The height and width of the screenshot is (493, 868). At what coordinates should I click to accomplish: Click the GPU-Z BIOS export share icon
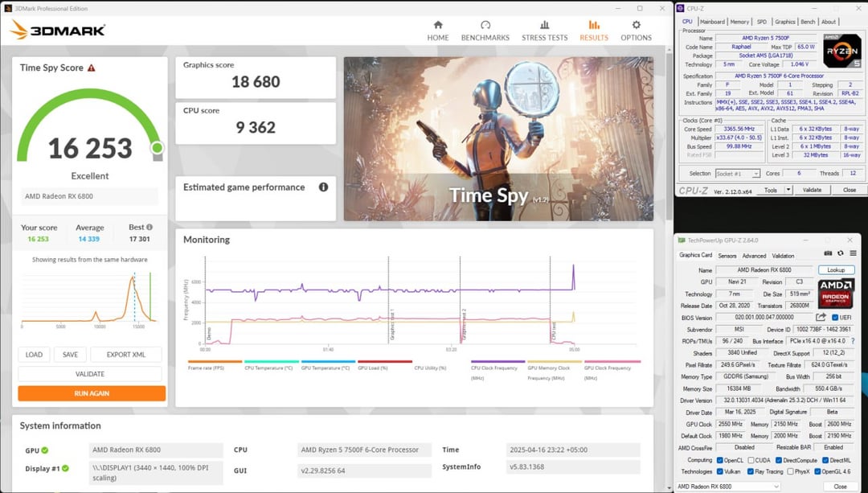pos(821,318)
